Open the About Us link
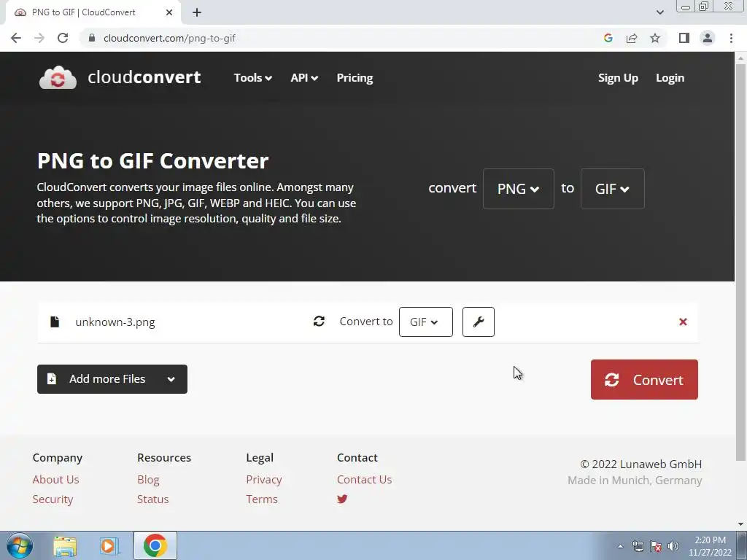 (x=55, y=480)
